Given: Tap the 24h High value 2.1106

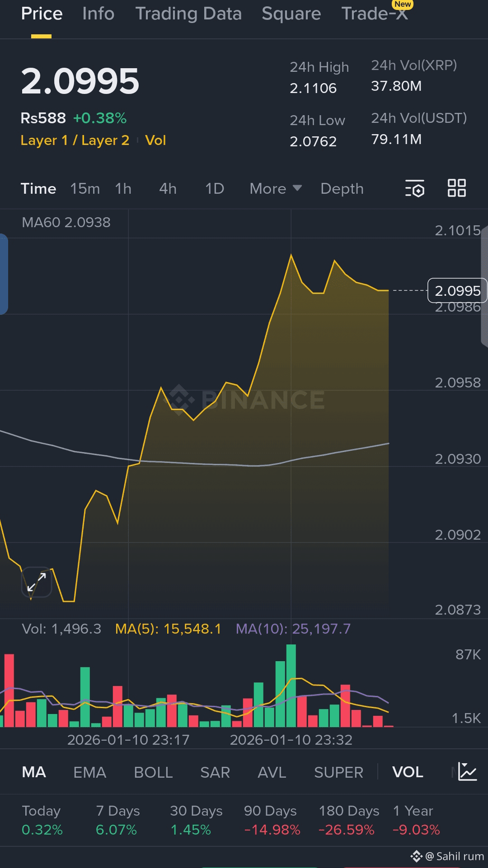Looking at the screenshot, I should (x=313, y=88).
